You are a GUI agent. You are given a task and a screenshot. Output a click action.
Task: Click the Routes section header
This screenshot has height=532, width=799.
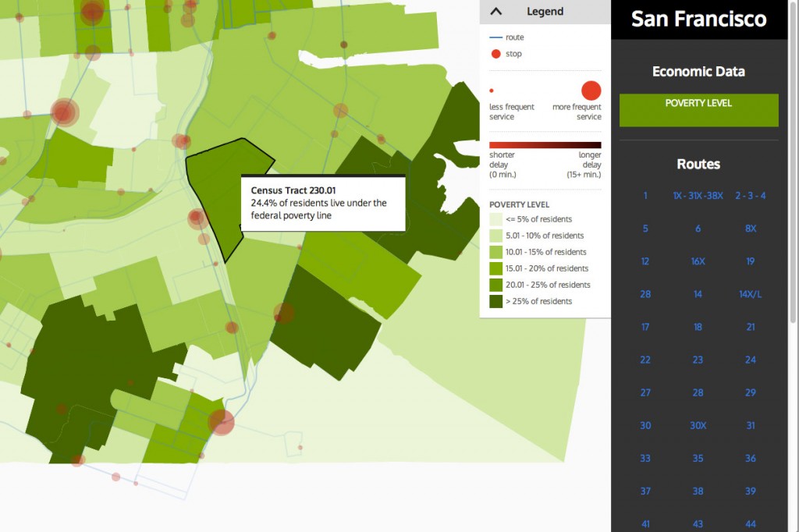point(698,164)
